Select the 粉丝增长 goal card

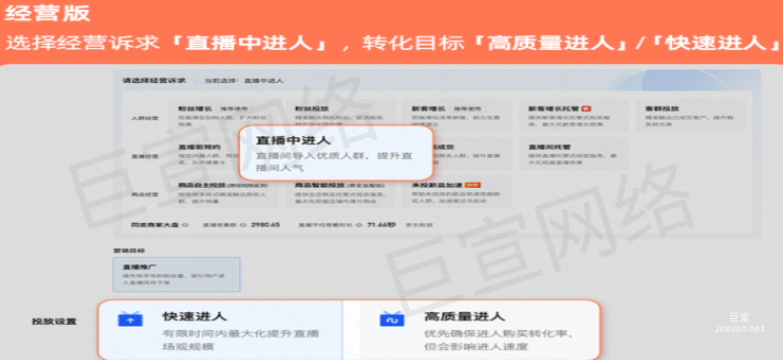point(224,115)
